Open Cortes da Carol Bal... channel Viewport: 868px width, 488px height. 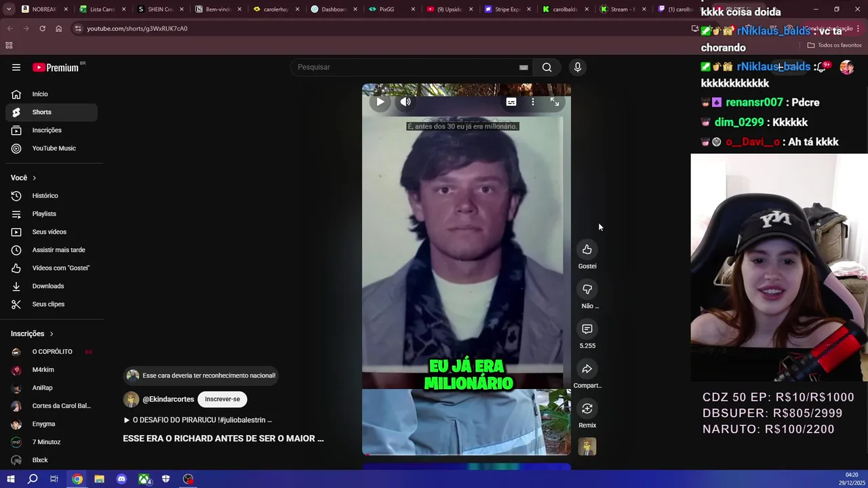(52, 406)
